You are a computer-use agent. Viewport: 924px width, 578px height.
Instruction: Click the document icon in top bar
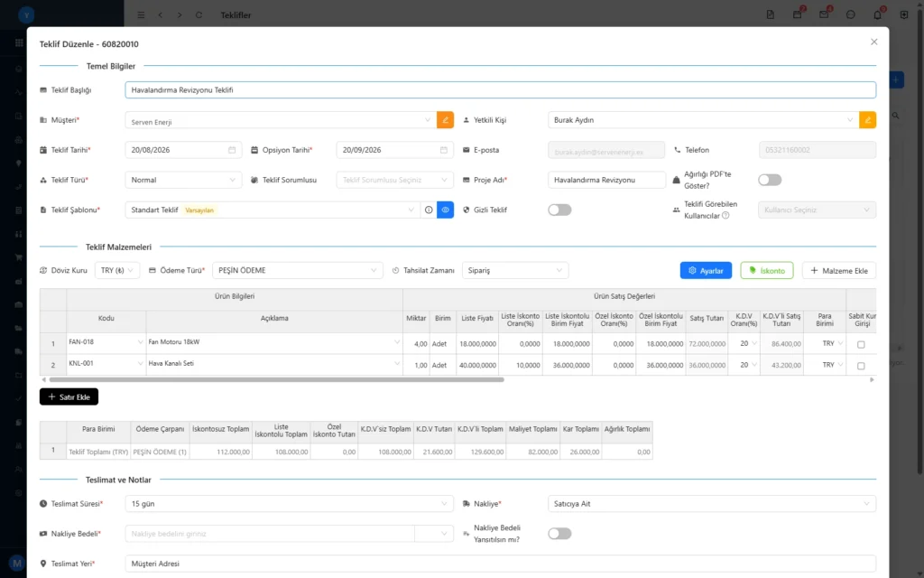pyautogui.click(x=771, y=14)
